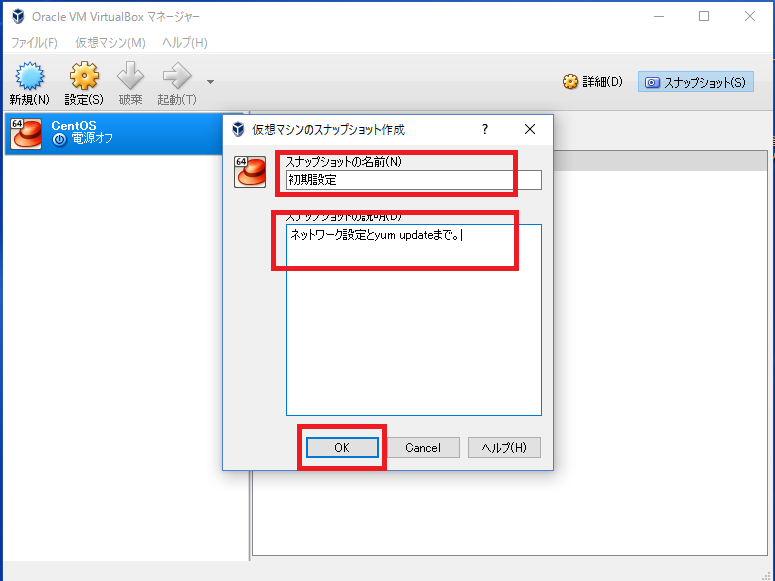This screenshot has height=581, width=775.
Task: Expand the dropdown arrow next to 起動(T)
Action: click(211, 82)
